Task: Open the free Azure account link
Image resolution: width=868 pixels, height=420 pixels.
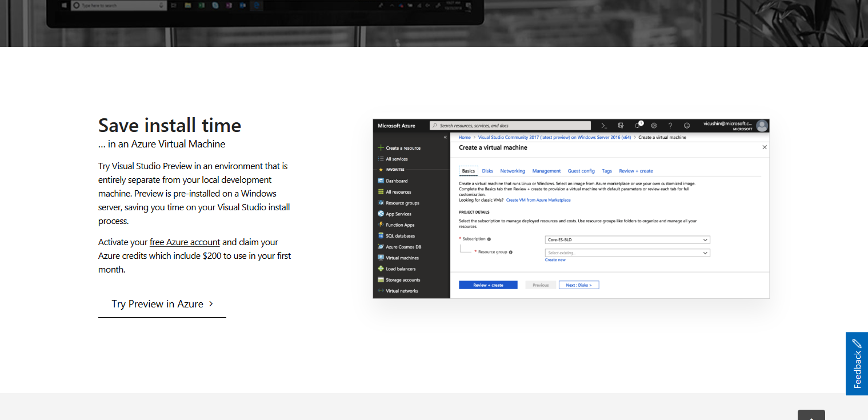Action: pos(184,242)
